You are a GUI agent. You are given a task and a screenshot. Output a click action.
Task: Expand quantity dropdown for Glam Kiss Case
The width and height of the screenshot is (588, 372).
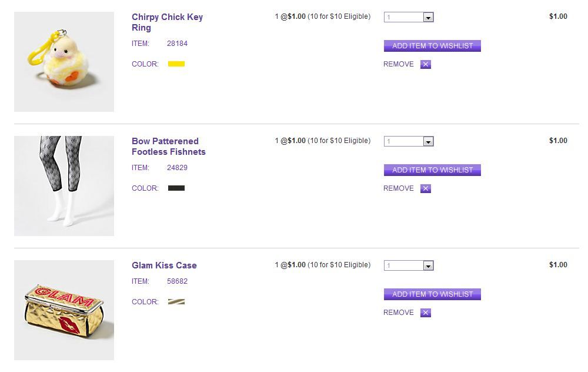[x=428, y=266]
